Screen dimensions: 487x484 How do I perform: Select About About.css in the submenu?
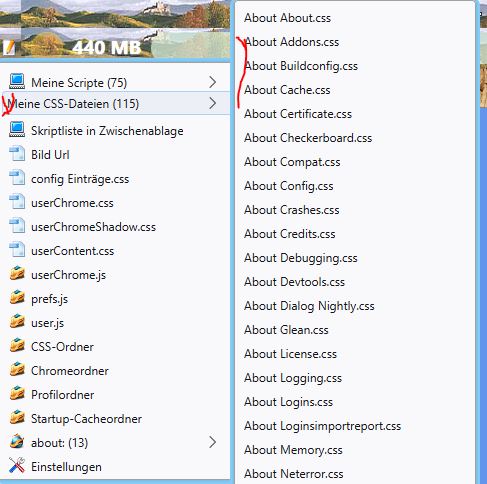(355, 18)
